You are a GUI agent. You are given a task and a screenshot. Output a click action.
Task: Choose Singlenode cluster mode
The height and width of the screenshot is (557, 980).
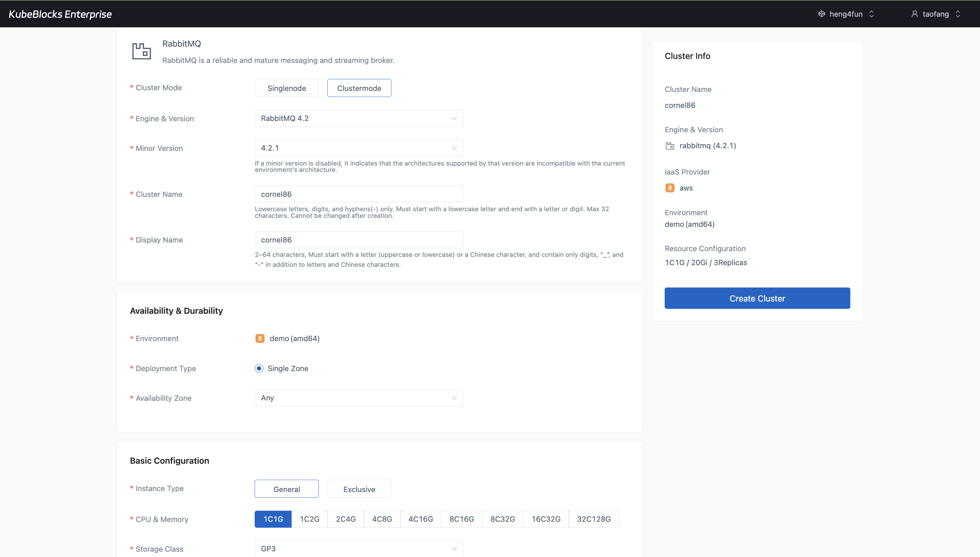(287, 88)
